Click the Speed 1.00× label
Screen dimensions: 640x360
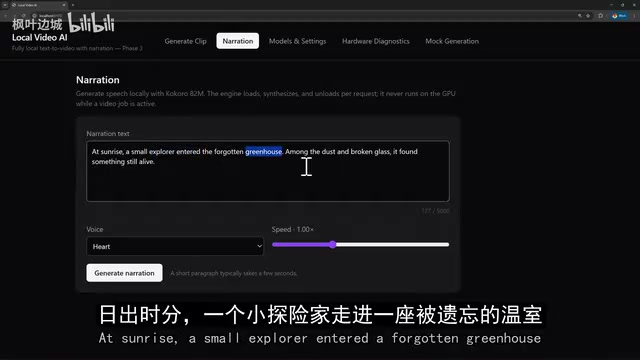pos(293,229)
